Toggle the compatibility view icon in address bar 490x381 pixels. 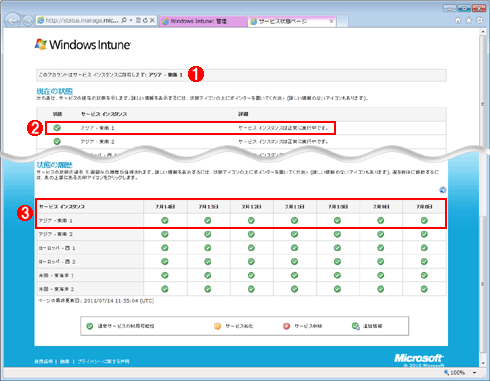[x=138, y=20]
